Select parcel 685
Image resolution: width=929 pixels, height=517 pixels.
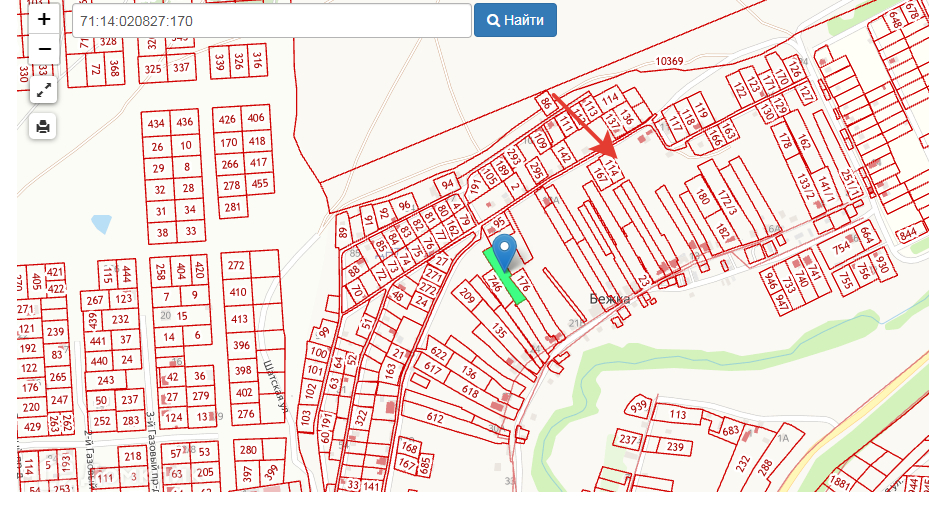click(x=424, y=466)
